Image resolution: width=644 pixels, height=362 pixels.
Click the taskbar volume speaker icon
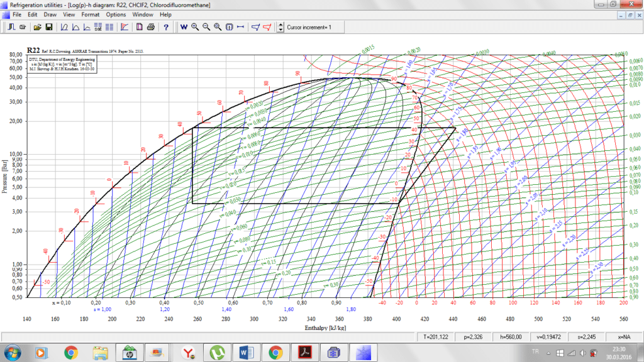tap(583, 353)
